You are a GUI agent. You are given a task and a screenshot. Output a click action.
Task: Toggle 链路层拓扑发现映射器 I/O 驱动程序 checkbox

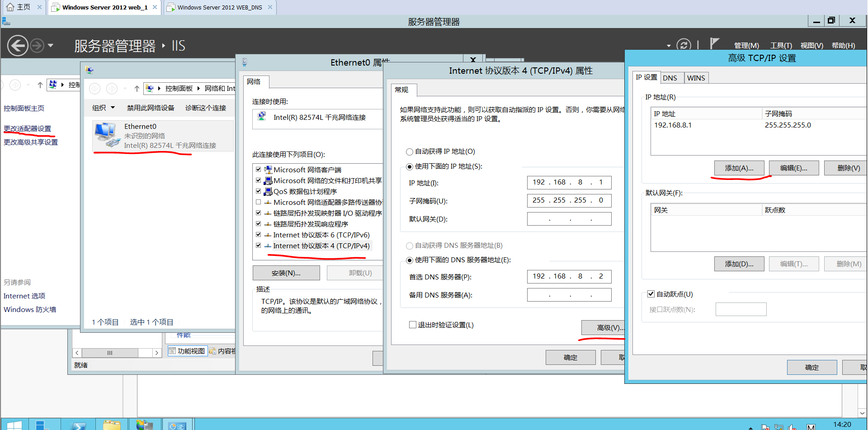pyautogui.click(x=259, y=213)
